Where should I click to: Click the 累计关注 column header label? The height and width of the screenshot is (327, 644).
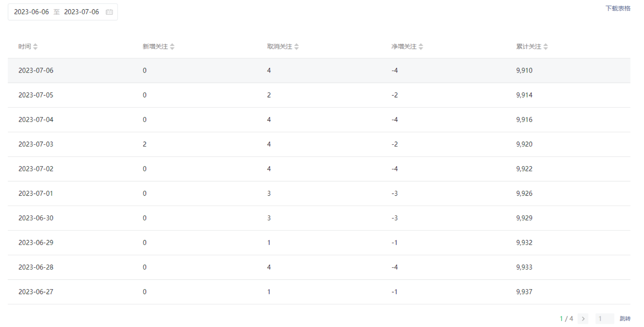coord(528,47)
